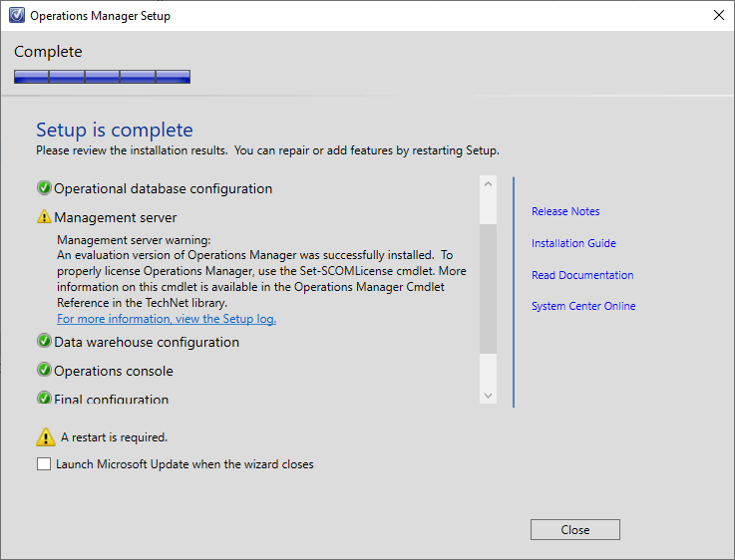Click the 'Setup is complete' heading
Screen dimensions: 735x560
click(x=115, y=130)
